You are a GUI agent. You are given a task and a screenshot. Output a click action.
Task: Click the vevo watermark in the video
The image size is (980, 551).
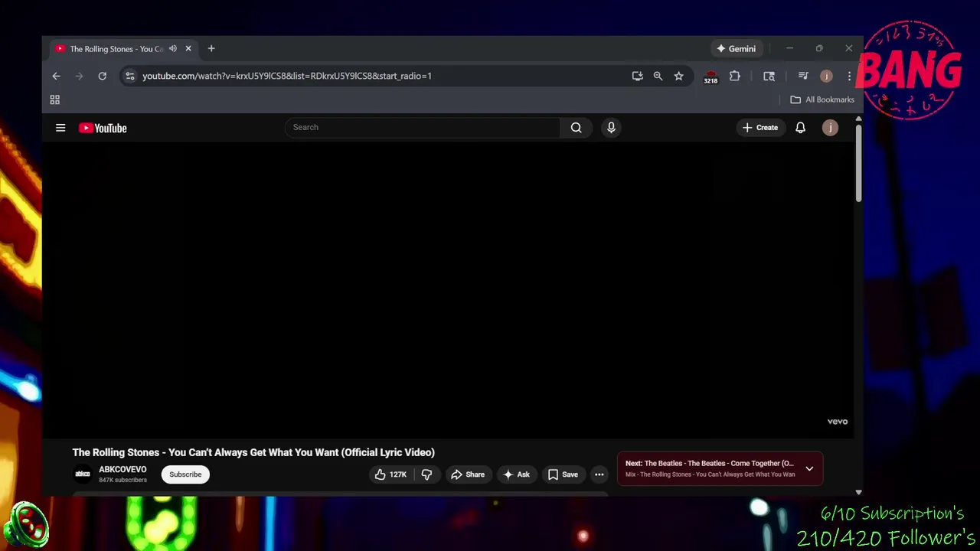(837, 422)
